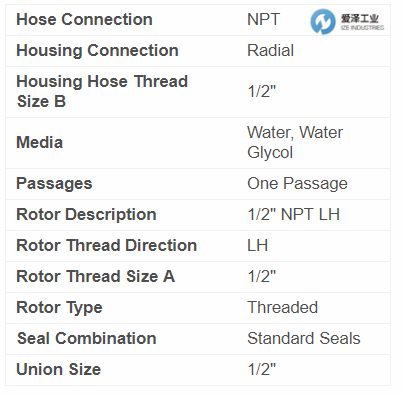Select the Rotor Type label
The width and height of the screenshot is (405, 395).
59,308
